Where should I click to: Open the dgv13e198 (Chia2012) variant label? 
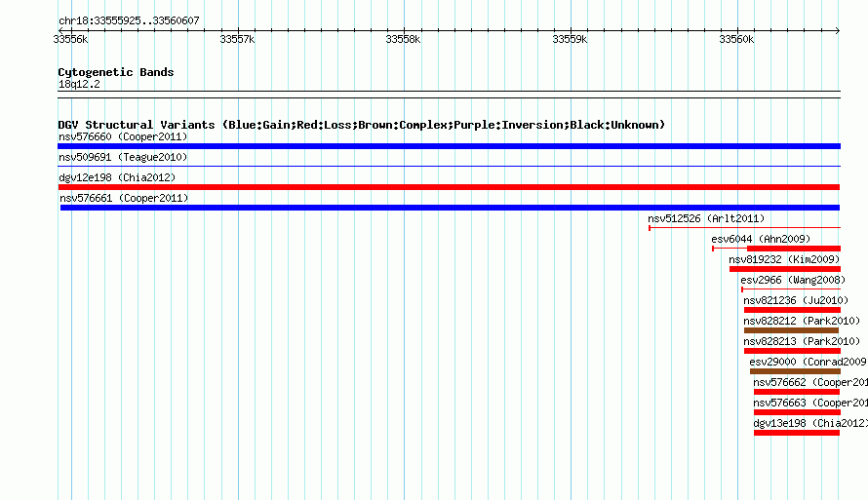810,423
